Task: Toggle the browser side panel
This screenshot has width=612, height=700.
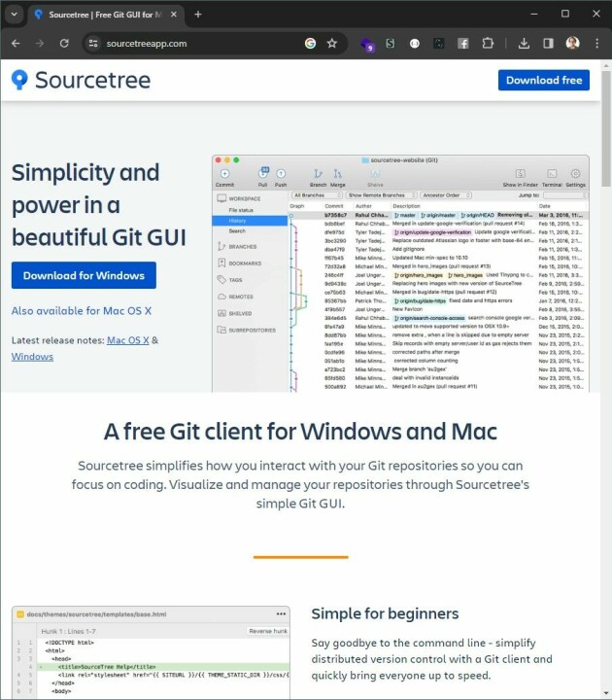Action: (x=548, y=44)
